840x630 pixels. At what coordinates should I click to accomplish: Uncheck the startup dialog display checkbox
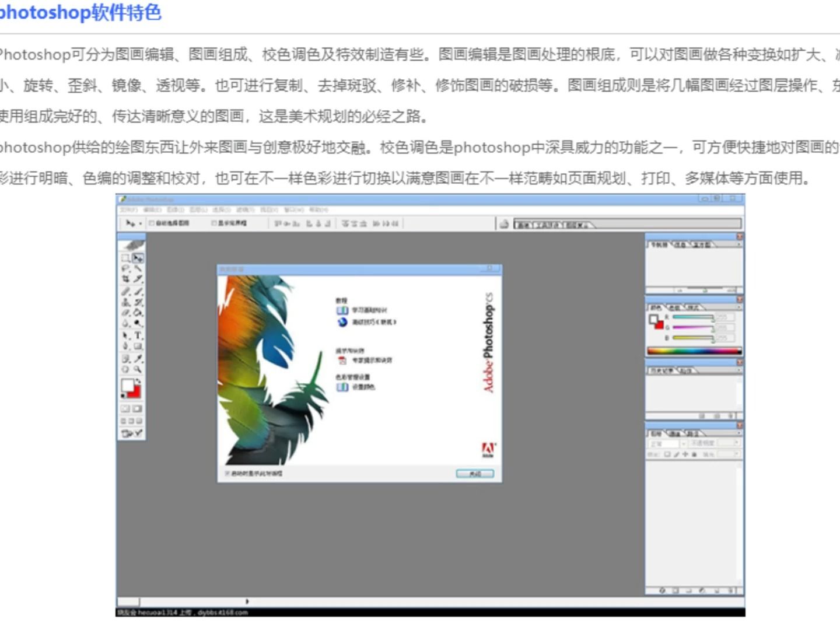pyautogui.click(x=228, y=474)
